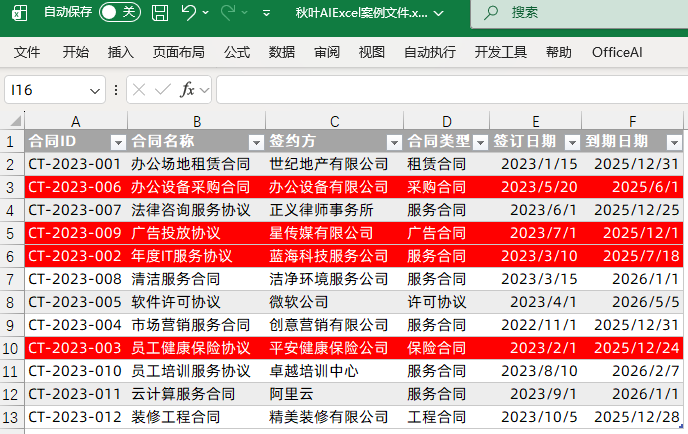Expand the Name Box dropdown arrow
Image resolution: width=688 pixels, height=434 pixels.
(95, 91)
